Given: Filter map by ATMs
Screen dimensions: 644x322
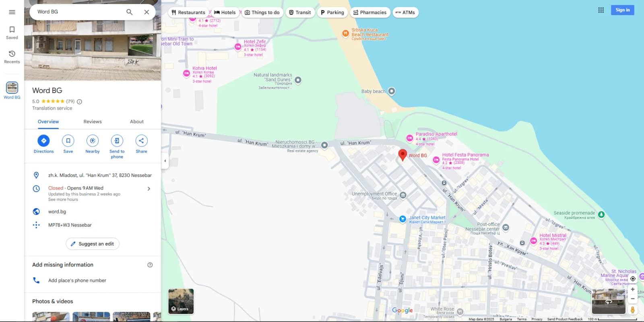Looking at the screenshot, I should tap(405, 12).
